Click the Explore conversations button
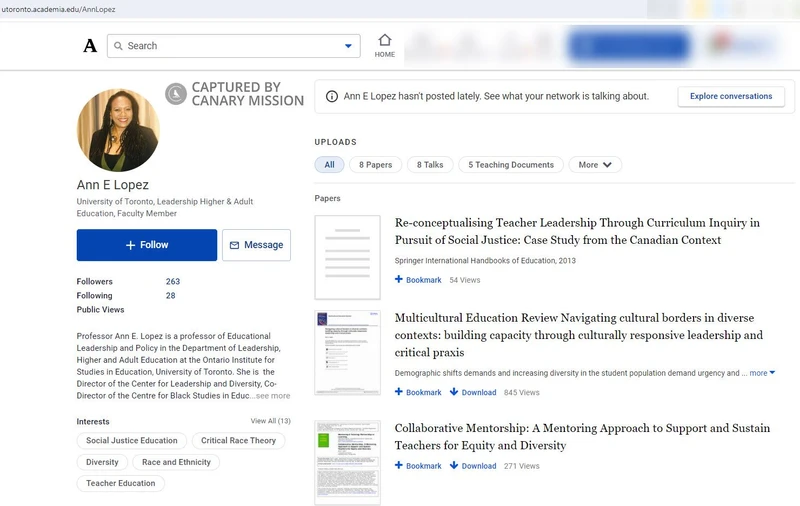 731,96
